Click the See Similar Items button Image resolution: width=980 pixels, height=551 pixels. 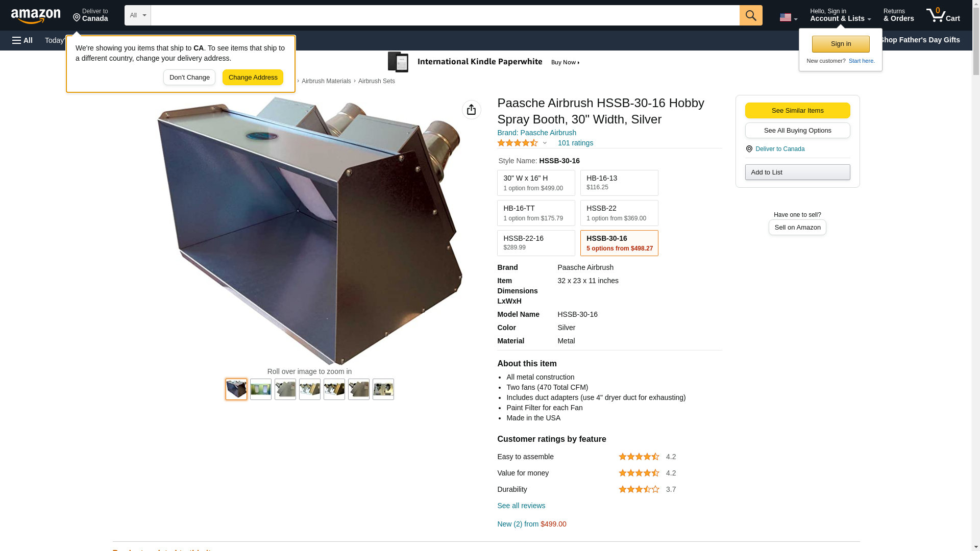pyautogui.click(x=797, y=111)
